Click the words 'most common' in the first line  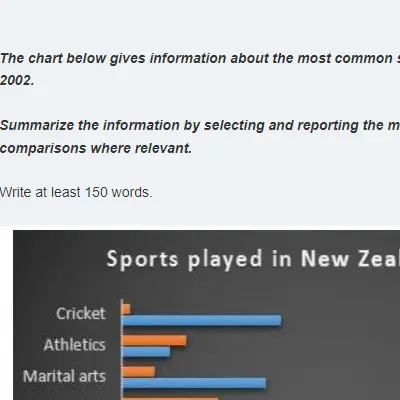click(345, 58)
